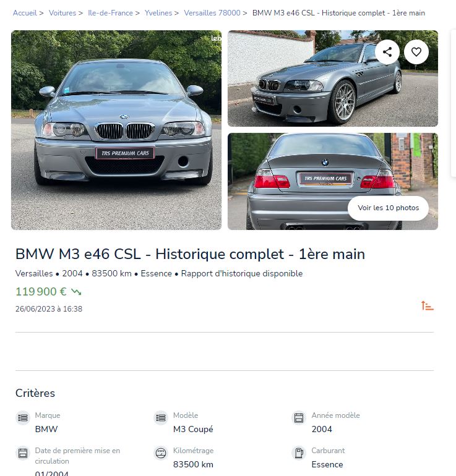Navigate to Yvelines breadcrumb
The image size is (456, 476).
point(158,13)
